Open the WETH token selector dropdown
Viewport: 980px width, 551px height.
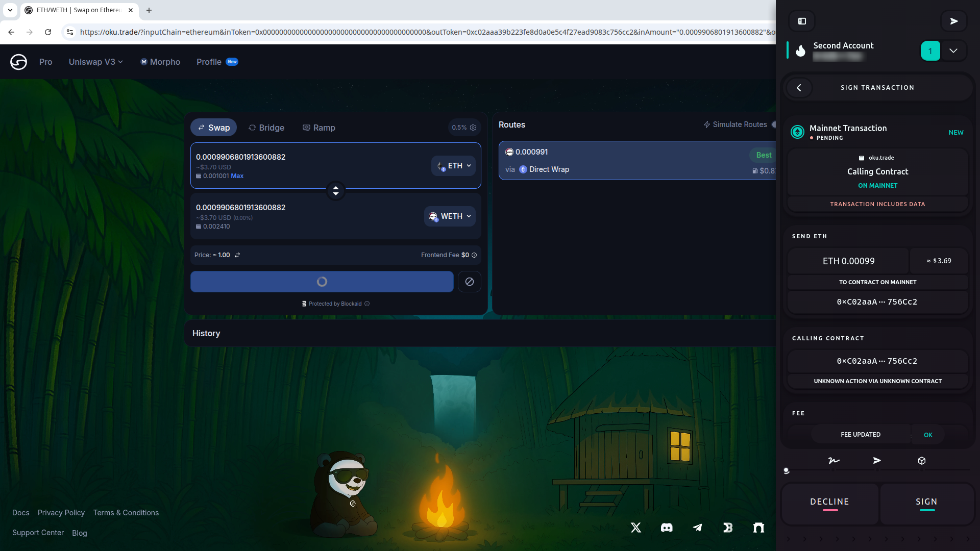point(450,216)
